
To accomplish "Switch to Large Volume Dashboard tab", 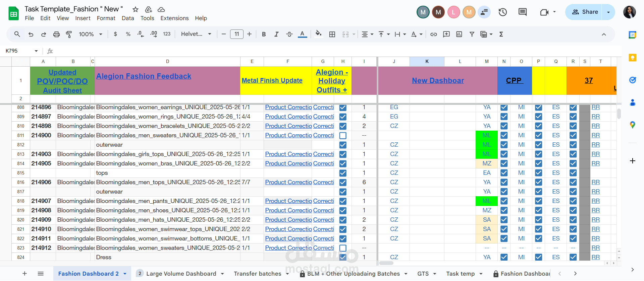I will point(181,274).
